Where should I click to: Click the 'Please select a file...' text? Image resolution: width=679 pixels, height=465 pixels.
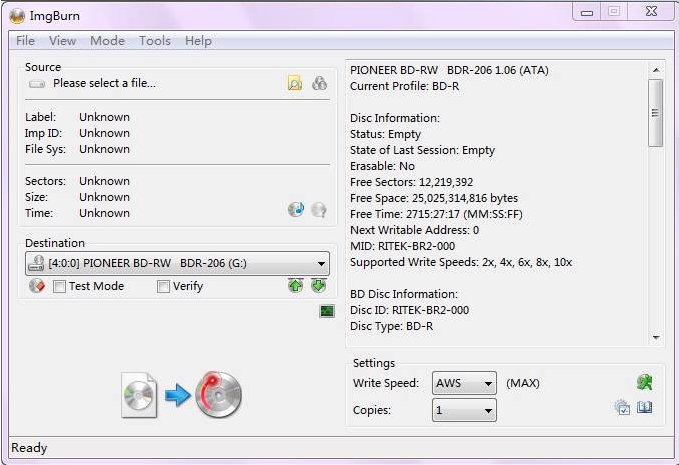104,83
